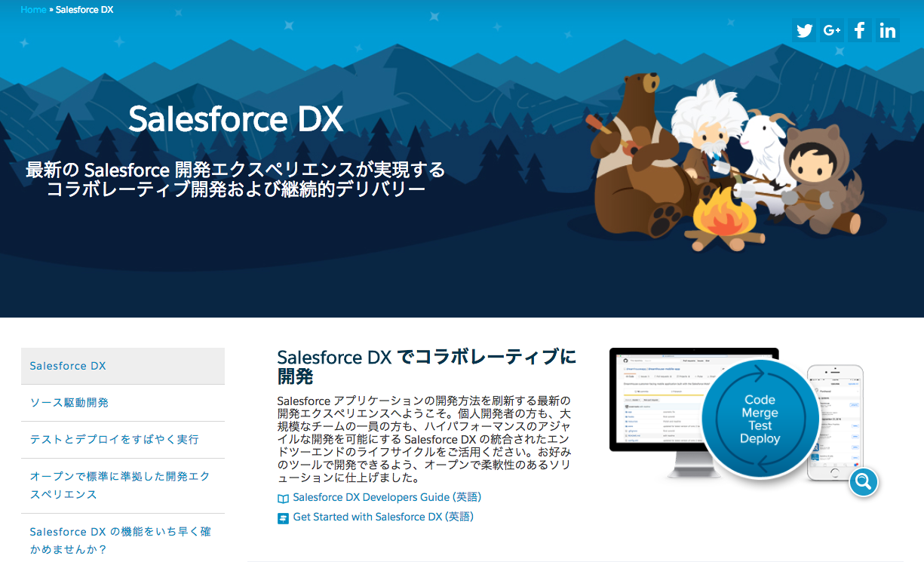Open the ソース駆動開発 sidebar item

point(123,403)
